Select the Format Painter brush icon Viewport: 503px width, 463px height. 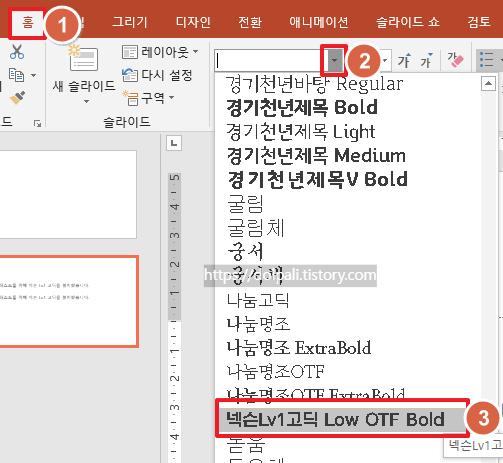point(17,98)
